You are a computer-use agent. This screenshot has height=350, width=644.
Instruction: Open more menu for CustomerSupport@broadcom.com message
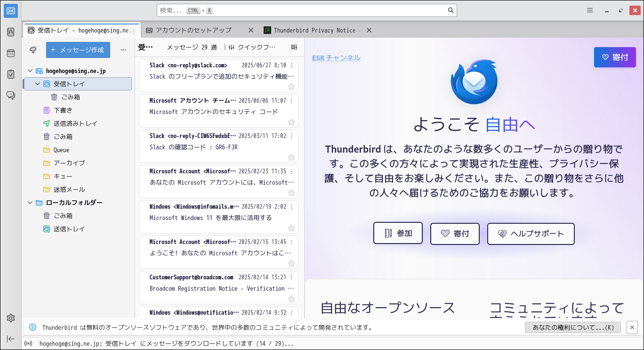click(x=291, y=277)
